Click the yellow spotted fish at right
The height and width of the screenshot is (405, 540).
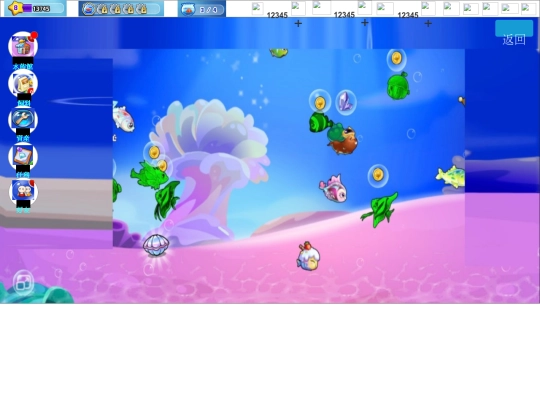(450, 177)
